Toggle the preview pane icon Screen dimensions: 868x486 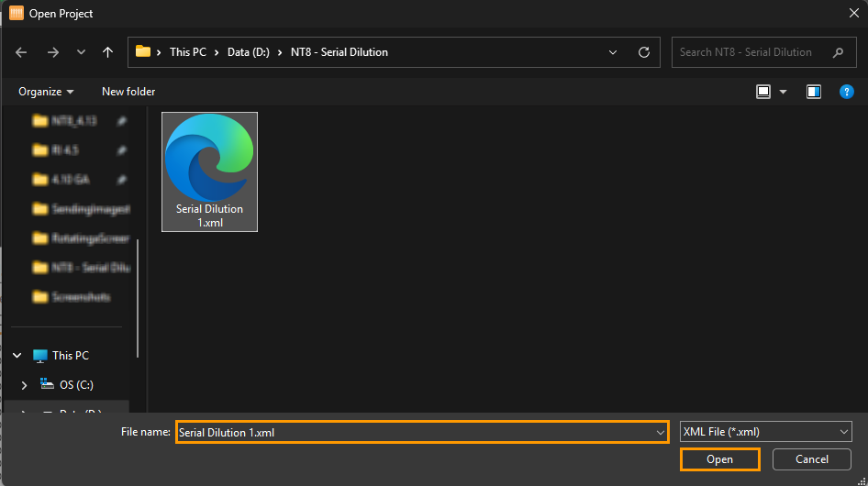(x=813, y=92)
